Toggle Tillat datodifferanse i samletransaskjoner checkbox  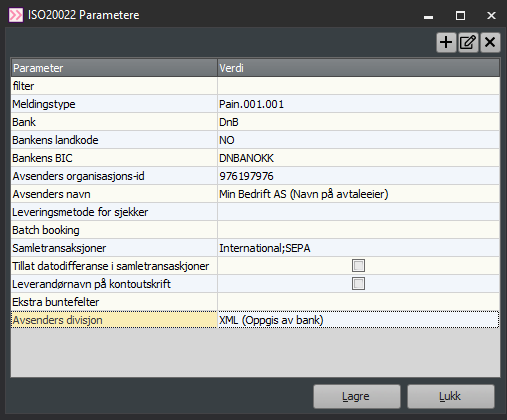(x=358, y=266)
